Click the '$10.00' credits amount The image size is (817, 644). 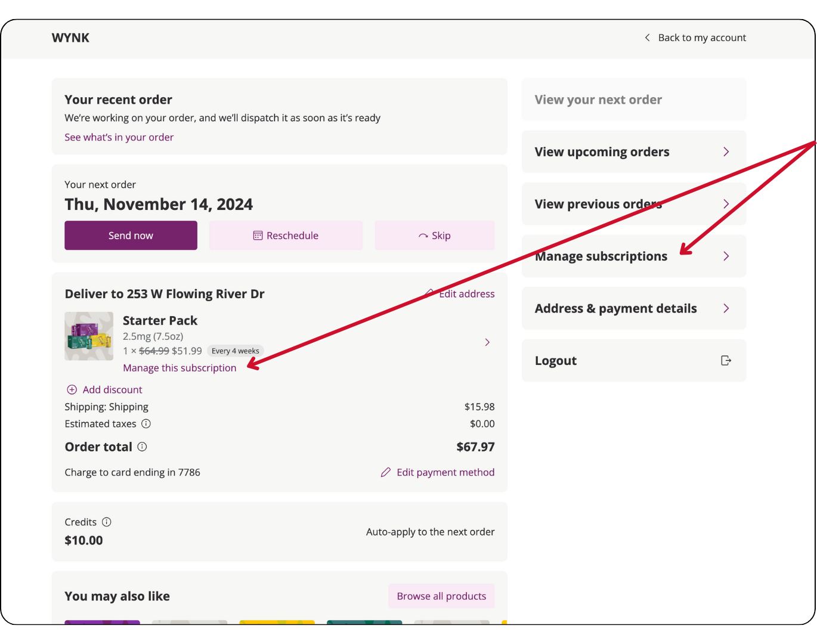83,540
